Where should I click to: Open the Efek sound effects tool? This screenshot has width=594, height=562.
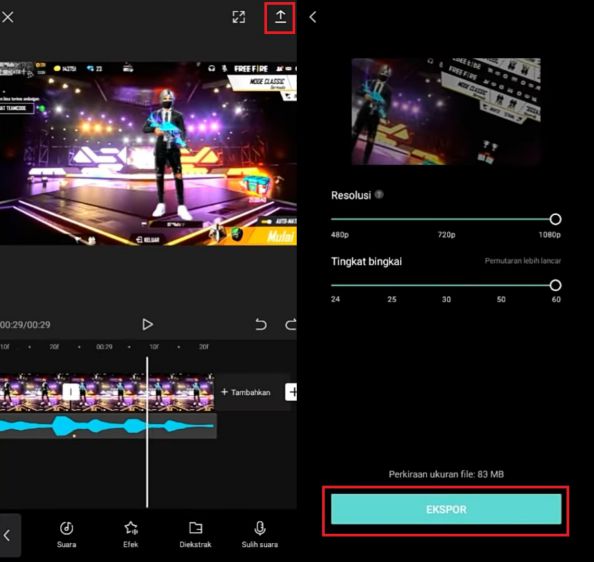point(131,534)
